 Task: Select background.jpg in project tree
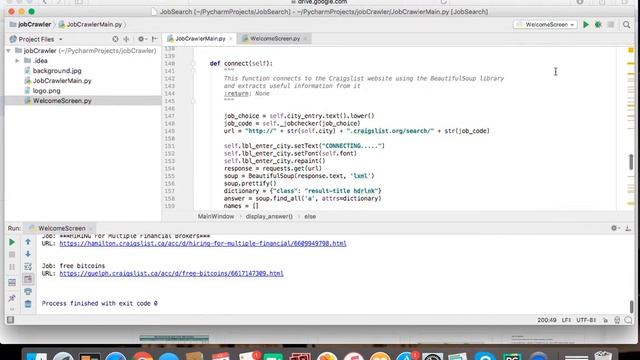click(57, 71)
